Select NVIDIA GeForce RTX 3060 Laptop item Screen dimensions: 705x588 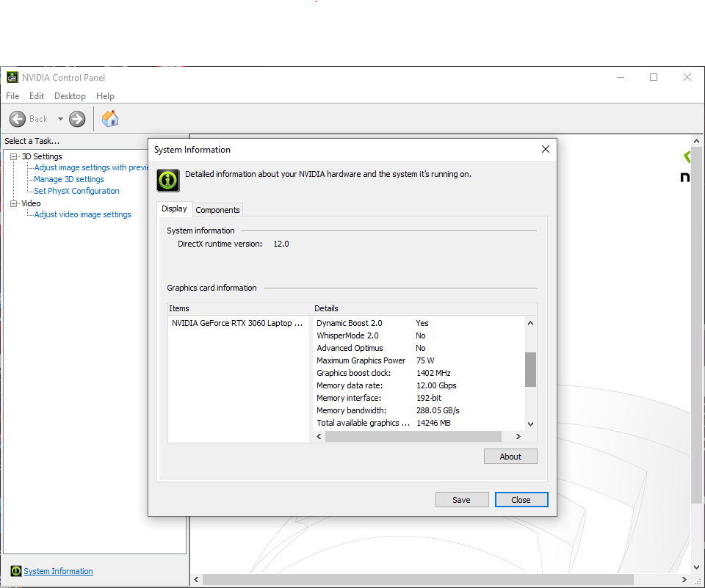[x=237, y=323]
